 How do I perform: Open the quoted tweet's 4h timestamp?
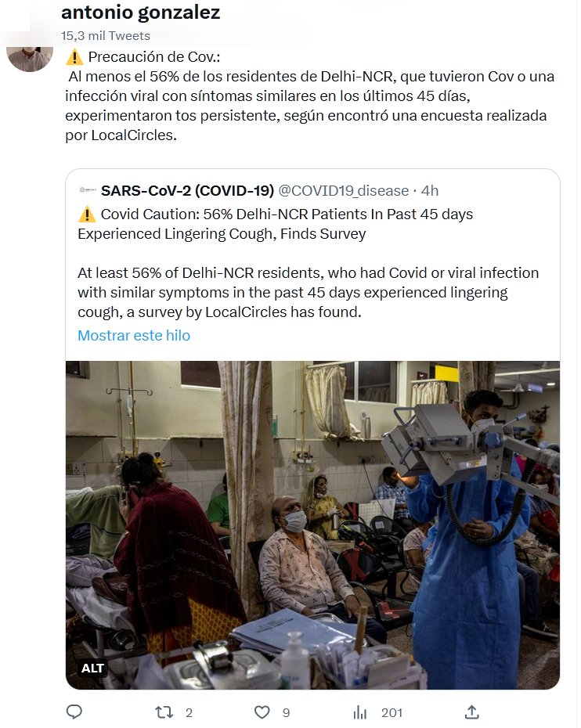(430, 190)
